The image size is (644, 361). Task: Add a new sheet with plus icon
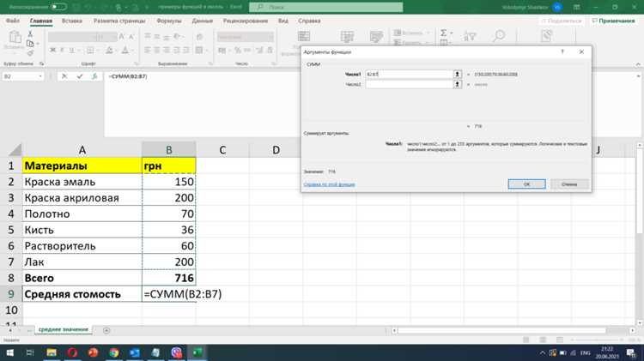coord(106,330)
